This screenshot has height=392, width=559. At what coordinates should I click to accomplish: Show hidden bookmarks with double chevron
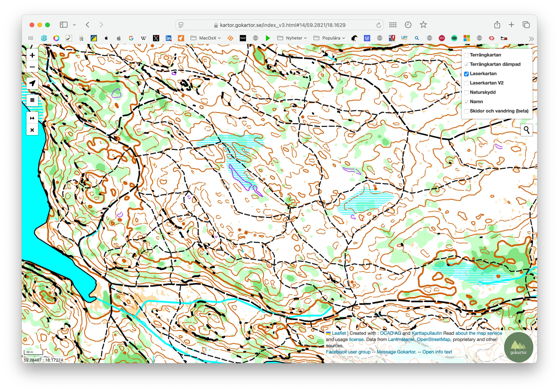pyautogui.click(x=531, y=39)
